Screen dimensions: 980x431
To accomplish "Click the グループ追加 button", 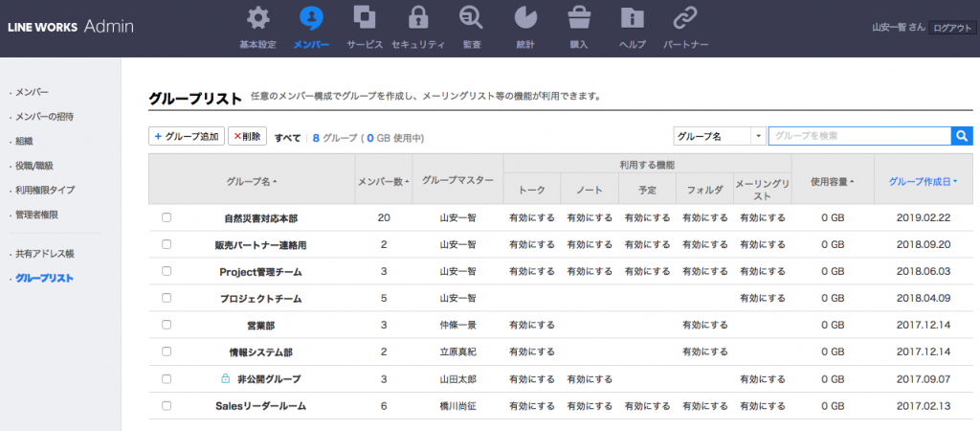I will pos(187,137).
